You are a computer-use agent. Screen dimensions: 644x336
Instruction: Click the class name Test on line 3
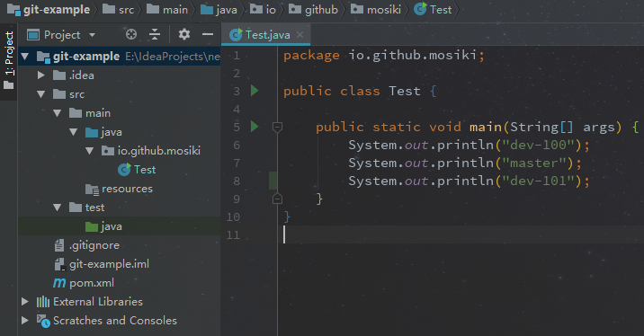click(x=405, y=91)
